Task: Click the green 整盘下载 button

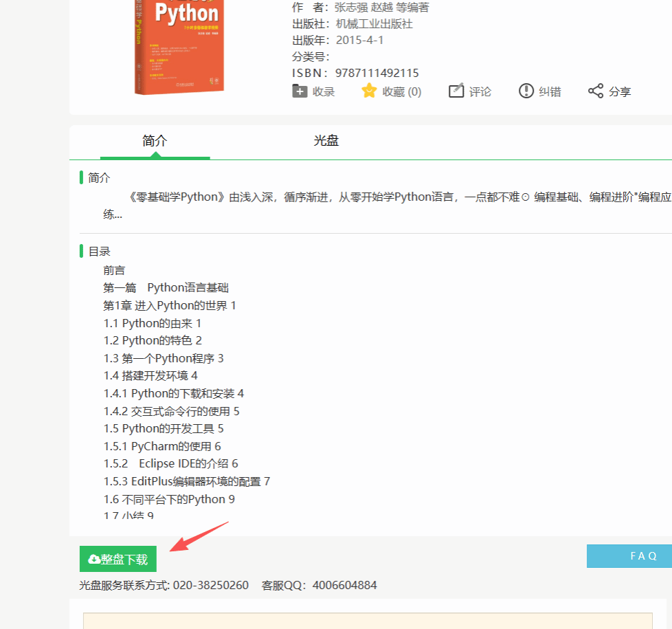Action: pyautogui.click(x=118, y=559)
